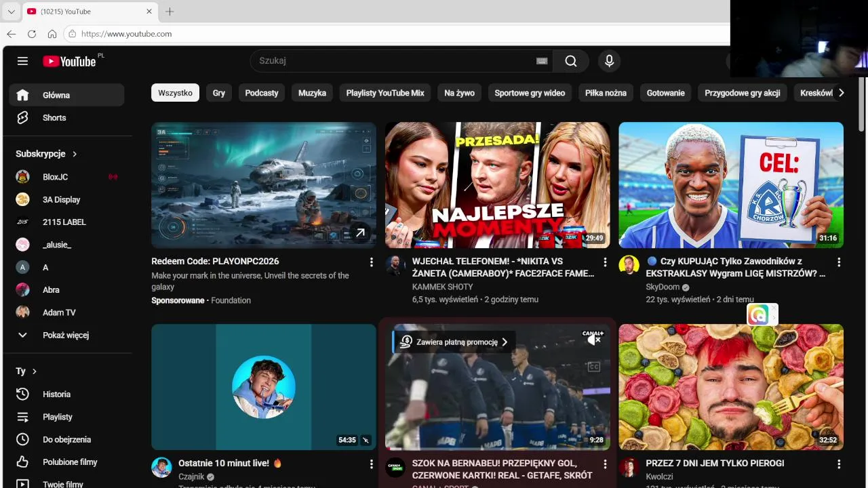Click the search magnifier button
868x488 pixels.
pyautogui.click(x=571, y=61)
